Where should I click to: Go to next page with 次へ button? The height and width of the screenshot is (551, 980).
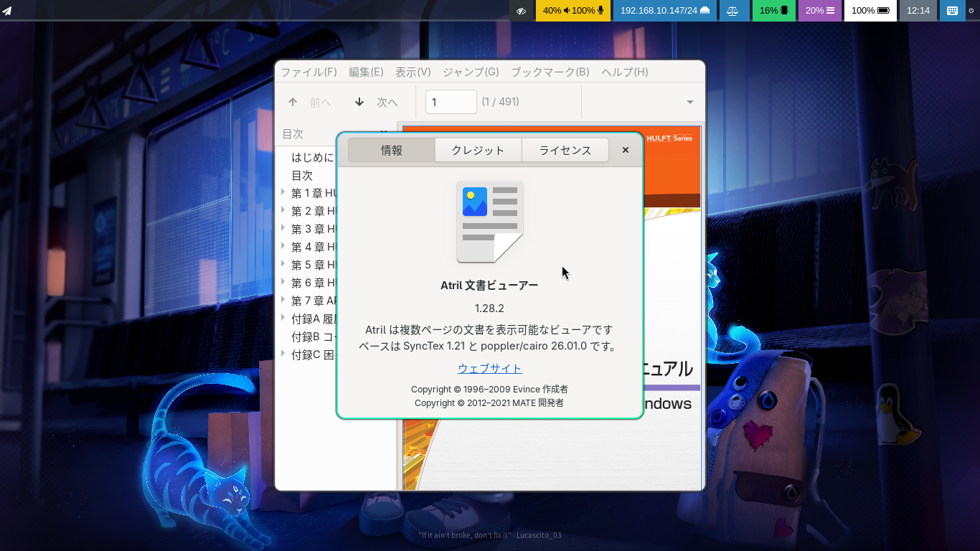(x=377, y=103)
